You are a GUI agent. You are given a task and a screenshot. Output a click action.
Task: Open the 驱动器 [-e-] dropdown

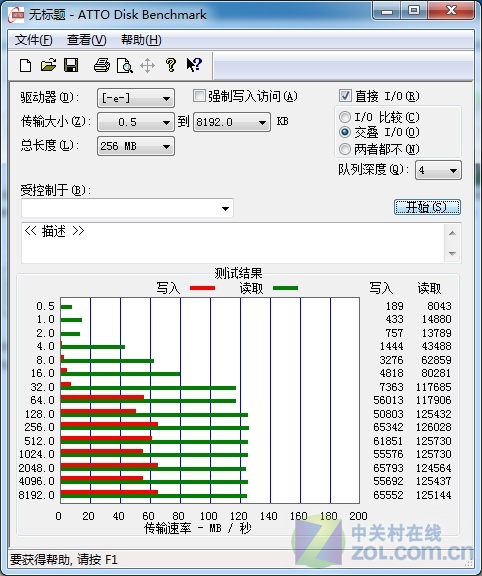(x=136, y=98)
